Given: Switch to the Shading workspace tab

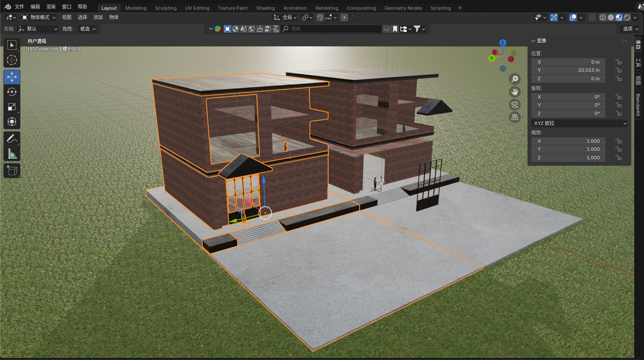Looking at the screenshot, I should coord(265,8).
